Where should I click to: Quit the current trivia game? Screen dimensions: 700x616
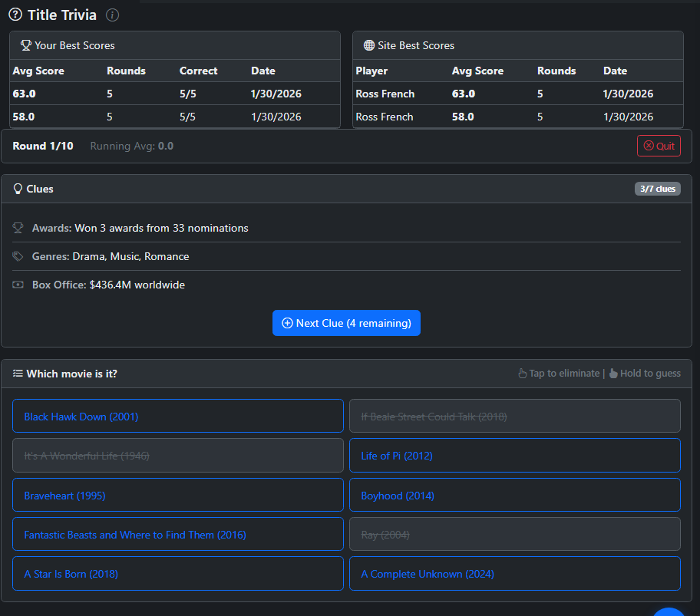(x=659, y=146)
